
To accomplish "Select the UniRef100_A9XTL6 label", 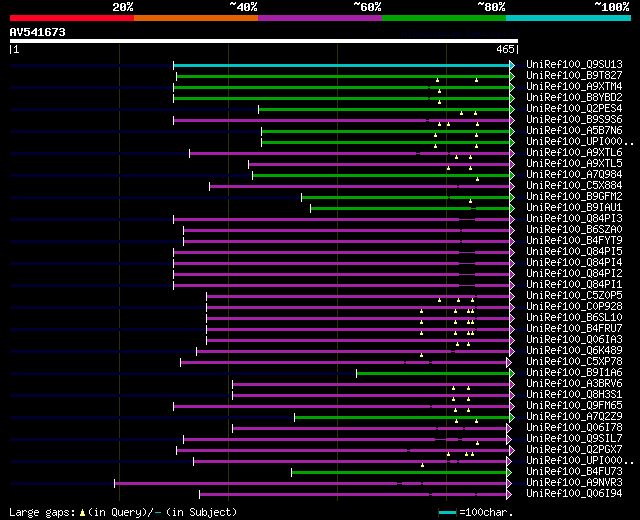I will pyautogui.click(x=574, y=153).
